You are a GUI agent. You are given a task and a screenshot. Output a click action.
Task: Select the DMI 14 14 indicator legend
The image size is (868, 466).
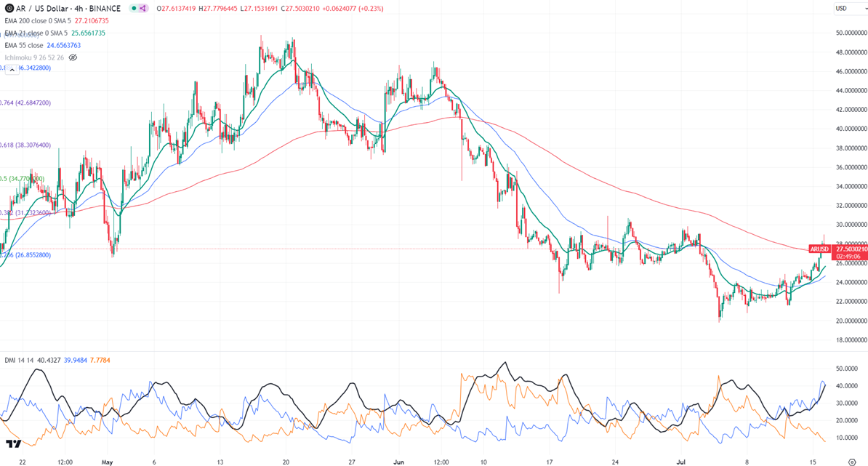tap(57, 361)
